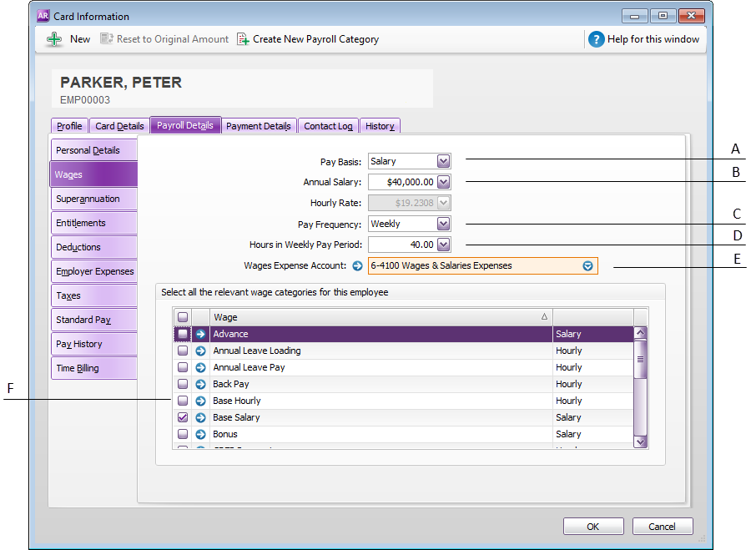
Task: Expand the Wages Expense Account dropdown arrow
Action: tap(587, 266)
